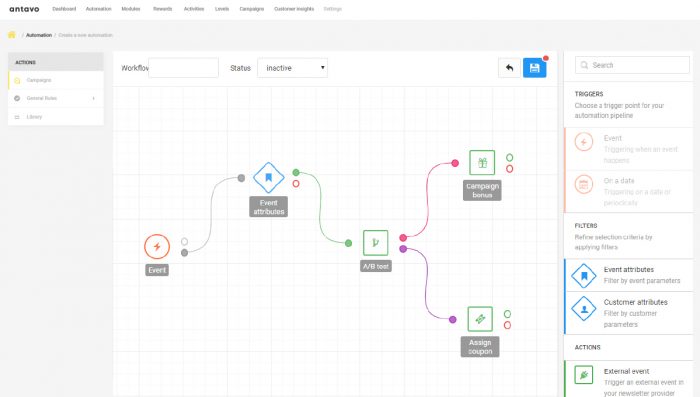Select the Event attributes filter node on canvas
Screen dimensions: 700x397
point(269,177)
